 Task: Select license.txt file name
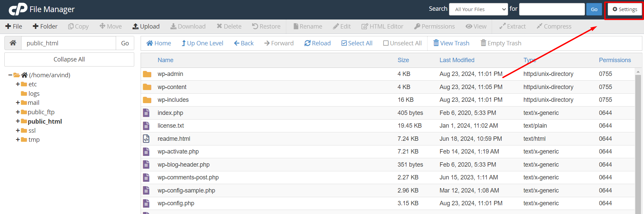(x=171, y=126)
